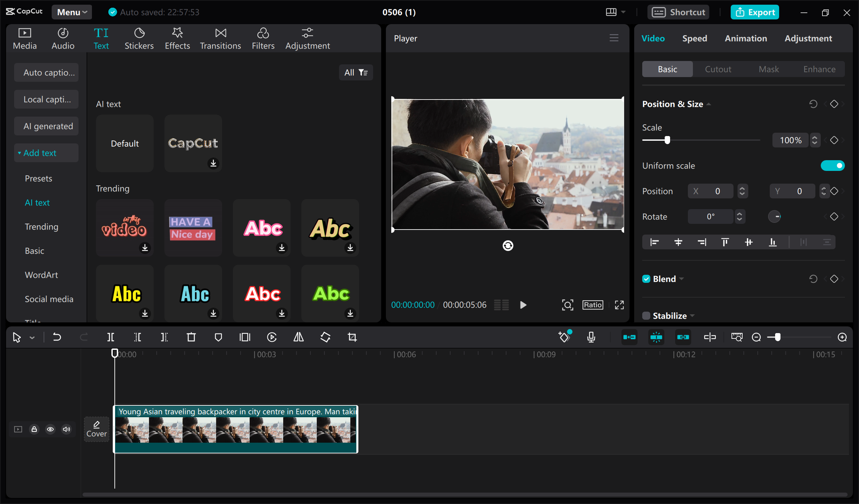The width and height of the screenshot is (859, 504).
Task: Expand the Blend options
Action: pyautogui.click(x=682, y=278)
